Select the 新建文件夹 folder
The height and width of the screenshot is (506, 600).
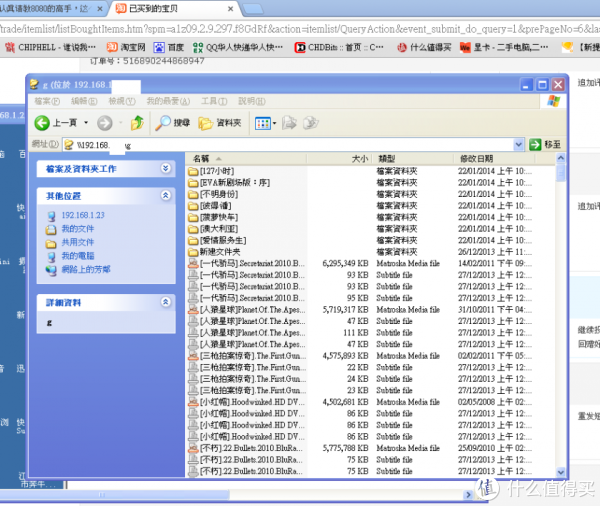[220, 252]
